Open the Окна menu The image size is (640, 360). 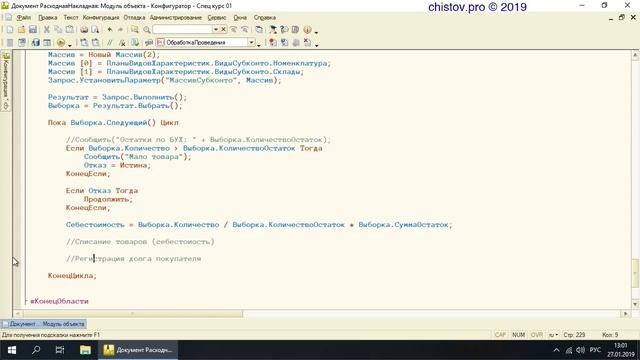tap(240, 18)
